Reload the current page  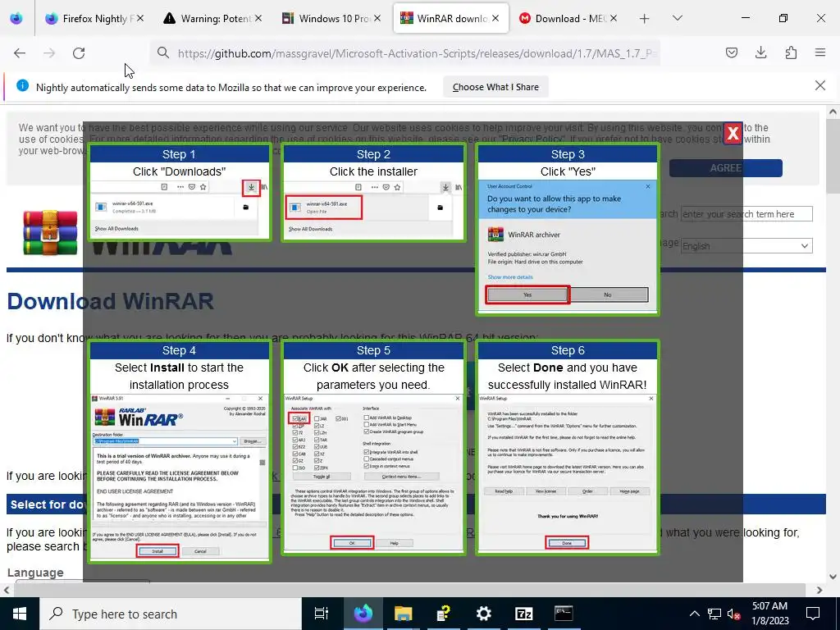coord(79,53)
